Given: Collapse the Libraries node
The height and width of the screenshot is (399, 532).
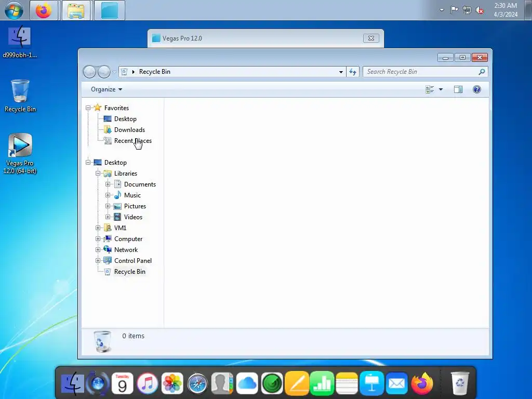Looking at the screenshot, I should [98, 174].
